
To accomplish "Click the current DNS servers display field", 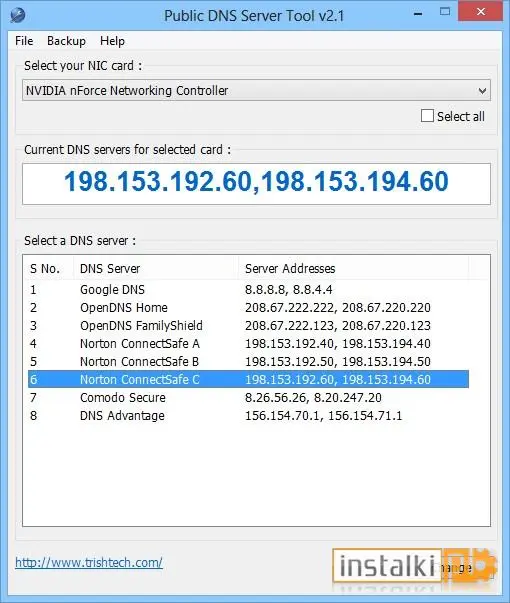I will pos(256,184).
